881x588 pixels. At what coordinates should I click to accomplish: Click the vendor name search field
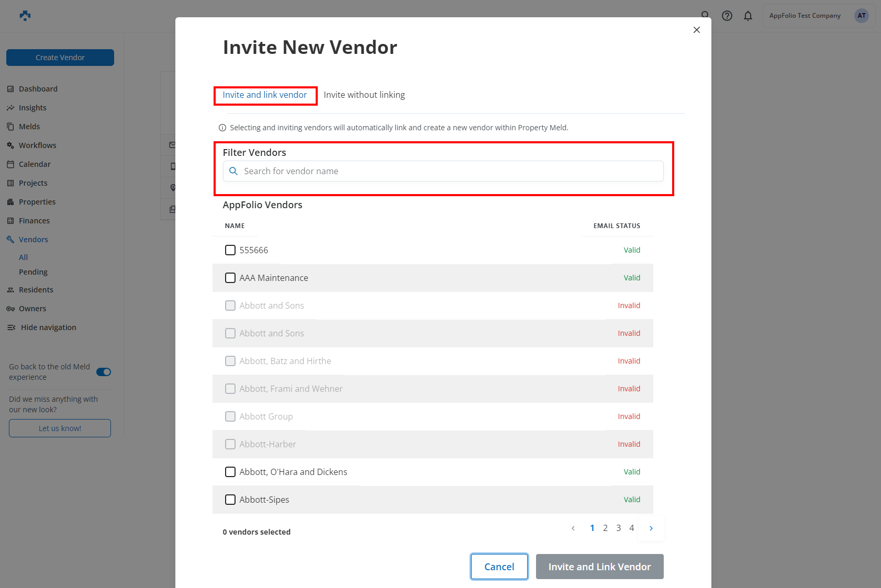[443, 171]
